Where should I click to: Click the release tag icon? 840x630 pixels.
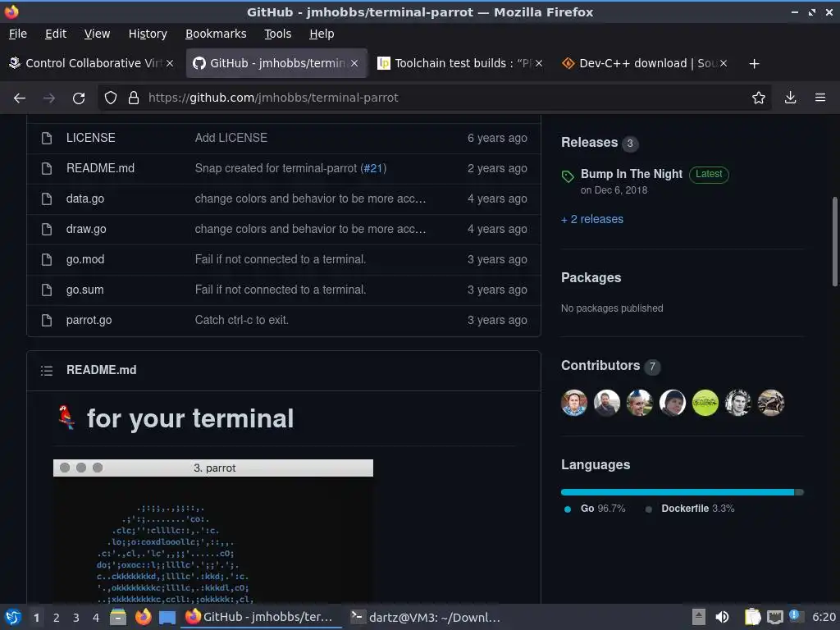568,176
